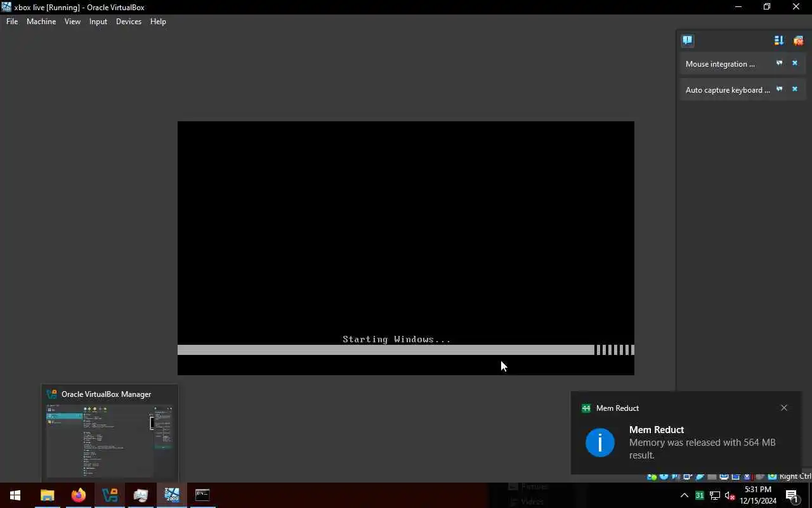Open the Windows Start menu
The image size is (812, 508).
coord(15,495)
